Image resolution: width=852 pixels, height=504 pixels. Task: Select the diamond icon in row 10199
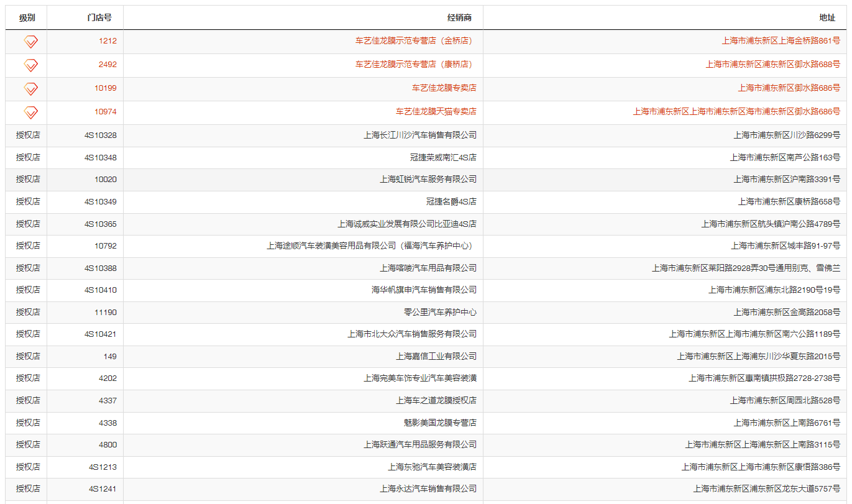click(x=30, y=89)
